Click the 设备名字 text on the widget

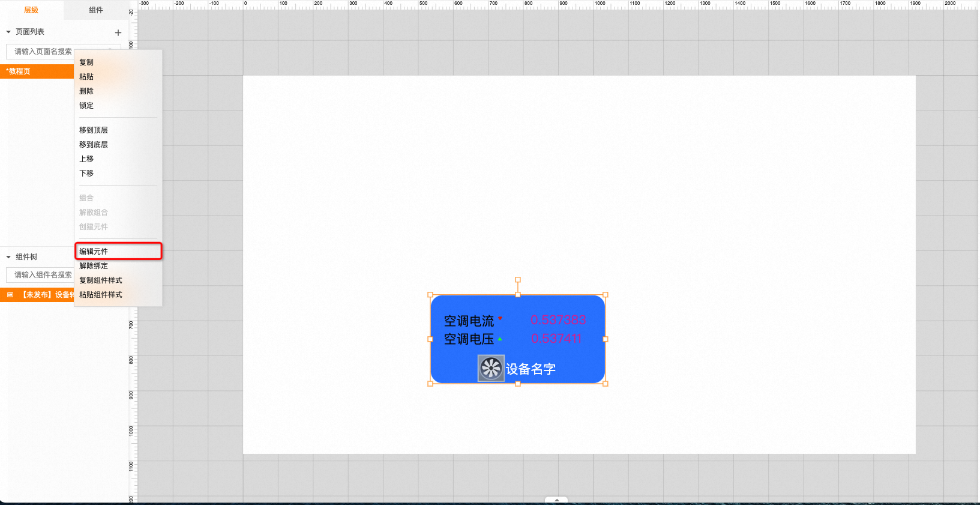point(531,369)
